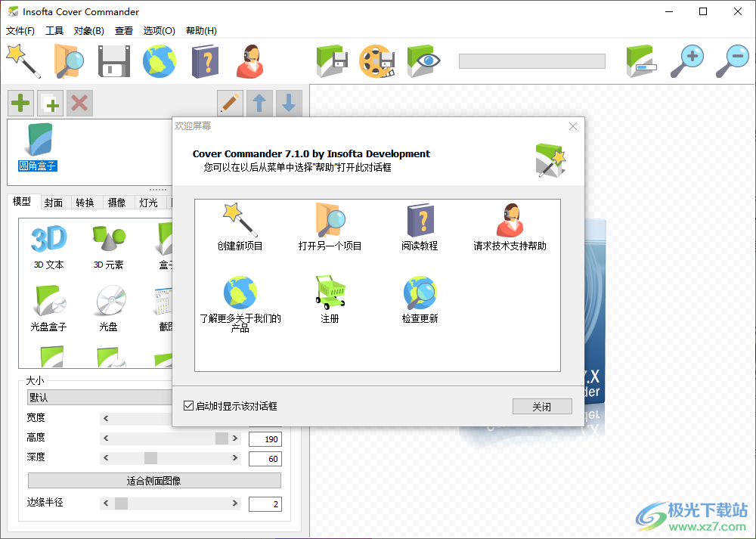
Task: Switch to 灯光 tab
Action: pos(148,203)
